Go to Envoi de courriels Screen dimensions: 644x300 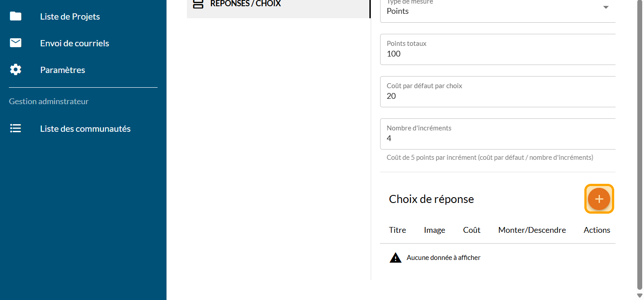point(74,43)
